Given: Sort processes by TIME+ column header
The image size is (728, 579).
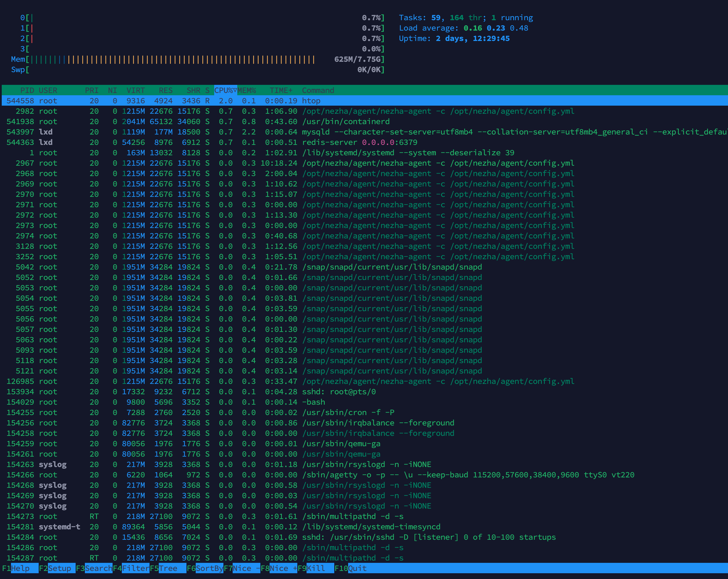Looking at the screenshot, I should click(281, 90).
